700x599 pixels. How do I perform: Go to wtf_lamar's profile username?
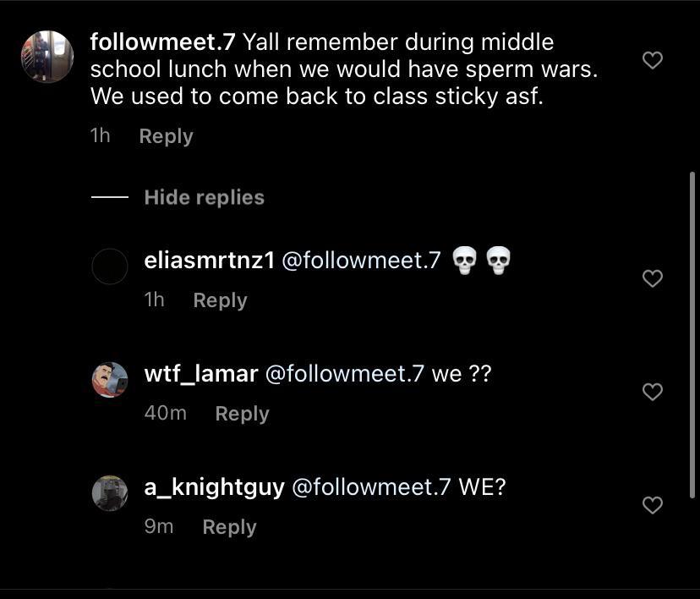[200, 374]
